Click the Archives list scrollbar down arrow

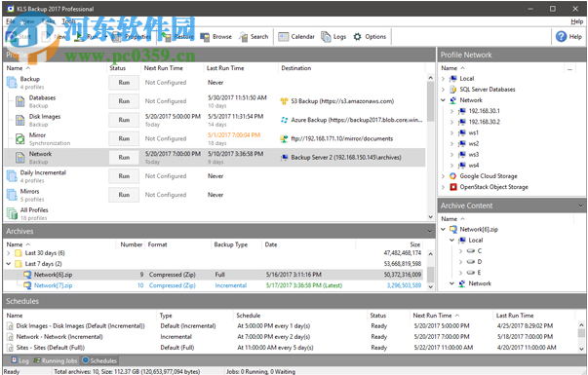click(x=430, y=287)
